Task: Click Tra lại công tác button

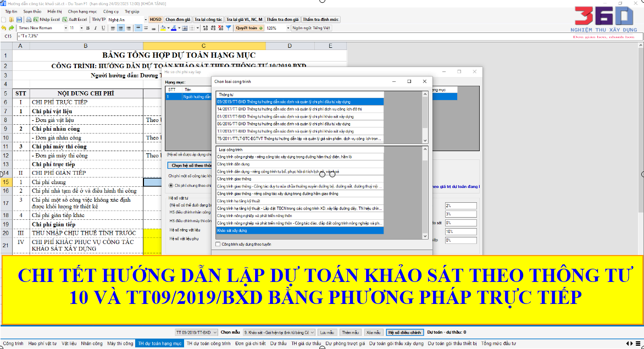Action: tap(208, 19)
